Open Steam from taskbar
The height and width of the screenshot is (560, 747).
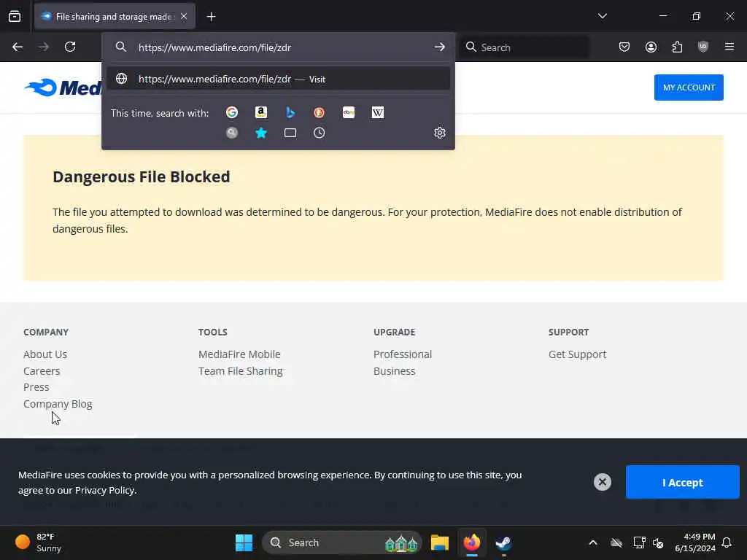[503, 542]
